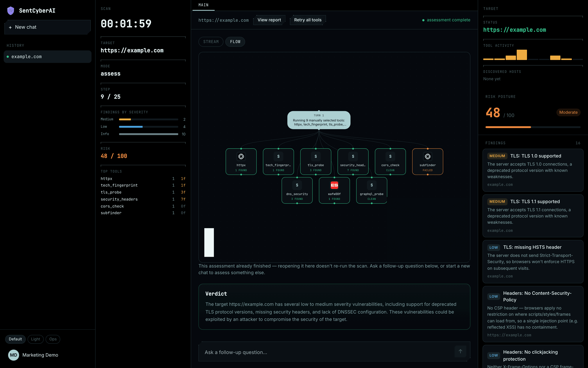Open the No Content-Security-Policy finding
The height and width of the screenshot is (368, 588).
533,314
